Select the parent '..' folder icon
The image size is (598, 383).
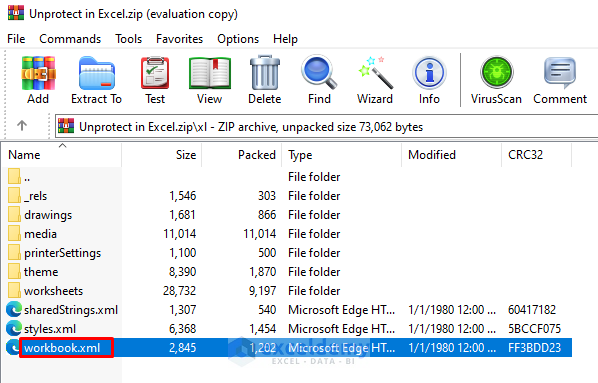pyautogui.click(x=14, y=177)
